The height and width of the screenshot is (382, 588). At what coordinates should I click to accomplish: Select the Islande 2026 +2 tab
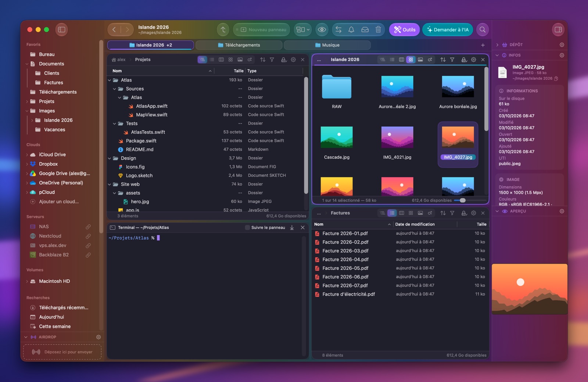[x=151, y=45]
